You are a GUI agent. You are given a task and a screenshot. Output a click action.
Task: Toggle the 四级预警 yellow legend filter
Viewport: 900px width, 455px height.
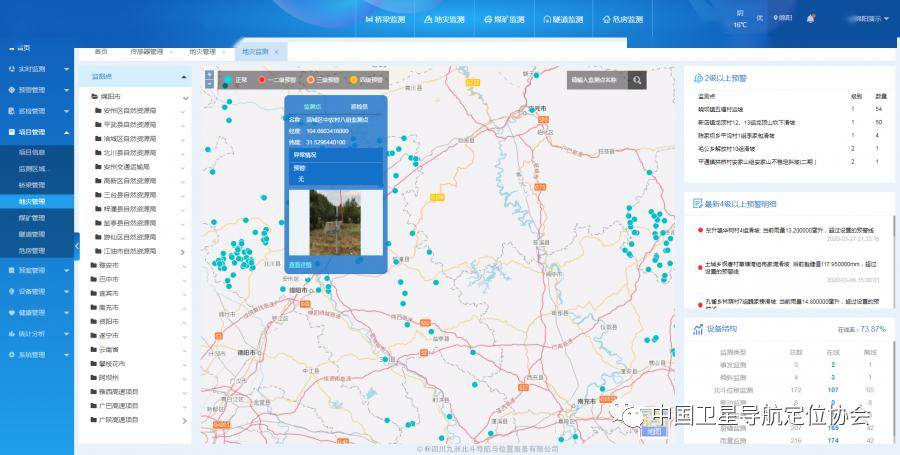pyautogui.click(x=364, y=79)
